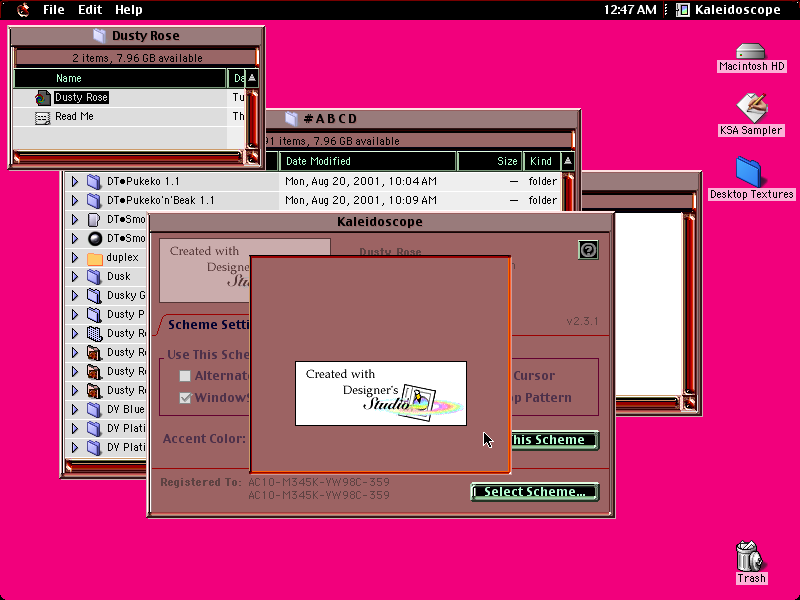Click the menu bar clock
This screenshot has height=600, width=800.
(x=630, y=10)
